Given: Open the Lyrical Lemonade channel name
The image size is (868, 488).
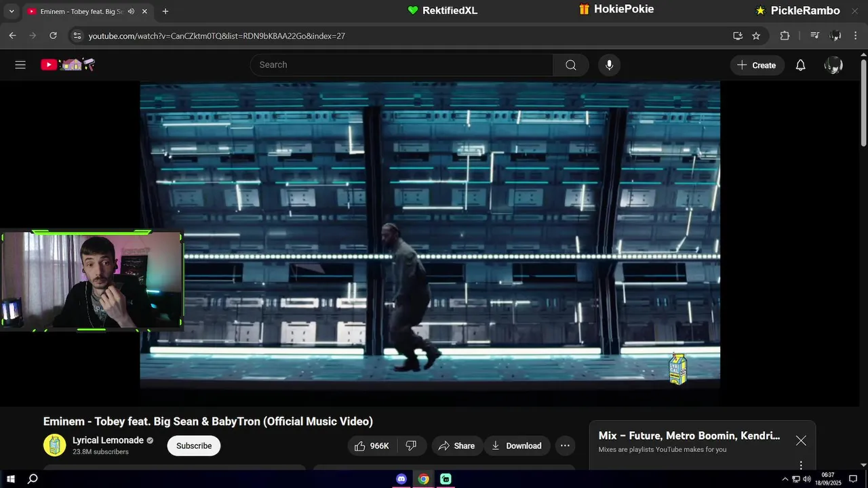Looking at the screenshot, I should (108, 440).
